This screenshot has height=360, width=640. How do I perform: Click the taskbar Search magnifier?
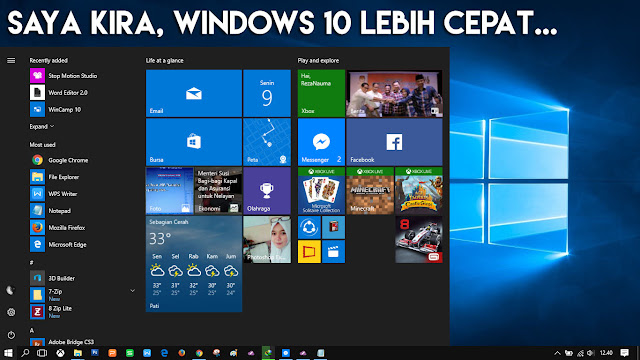coord(25,353)
